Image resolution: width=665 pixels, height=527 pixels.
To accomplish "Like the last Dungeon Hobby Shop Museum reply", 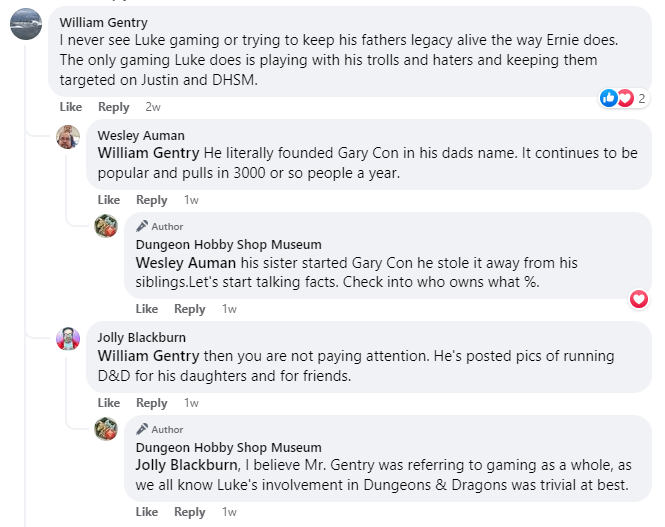I will point(147,512).
